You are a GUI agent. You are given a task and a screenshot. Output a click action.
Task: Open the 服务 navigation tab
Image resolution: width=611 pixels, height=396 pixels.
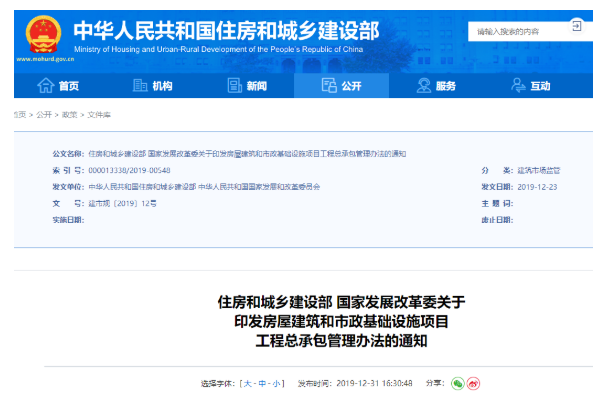point(436,85)
